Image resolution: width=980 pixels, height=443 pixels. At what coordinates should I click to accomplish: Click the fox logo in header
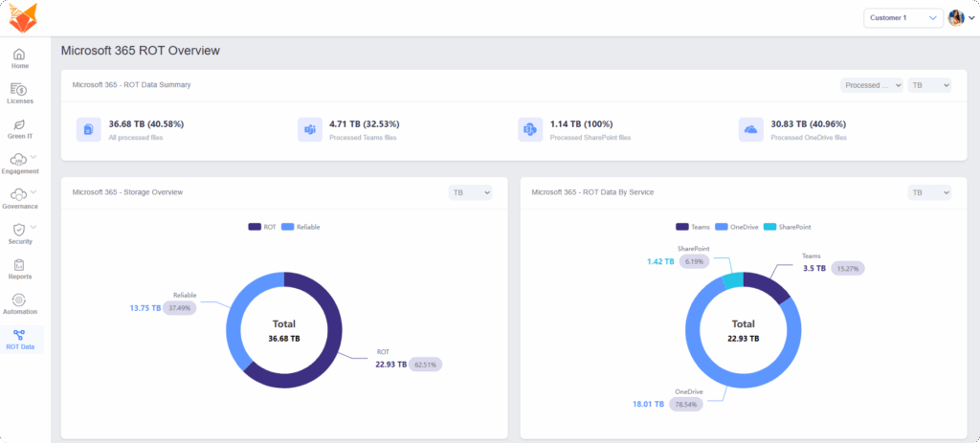pyautogui.click(x=23, y=17)
